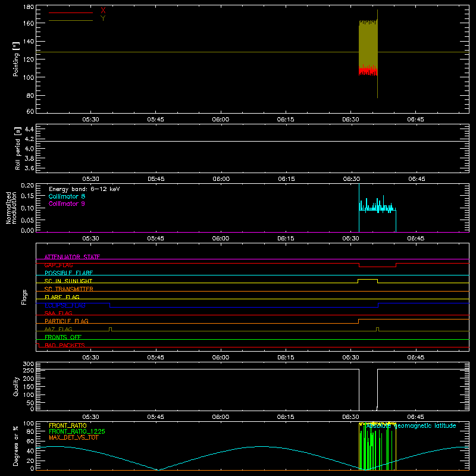Click the lowered GAP_FLAG step segment
Viewport: 476px width, 476px height.
(x=377, y=267)
